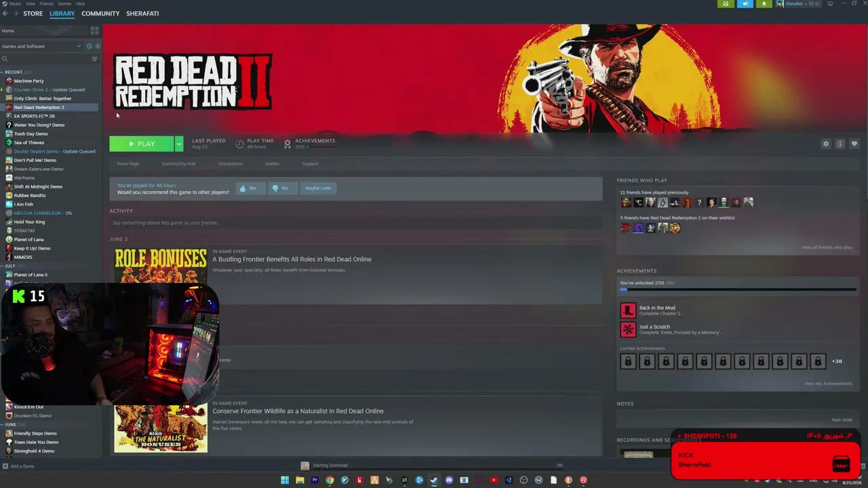Viewport: 868px width, 488px height.
Task: Go back with the navigation back arrow
Action: point(5,14)
